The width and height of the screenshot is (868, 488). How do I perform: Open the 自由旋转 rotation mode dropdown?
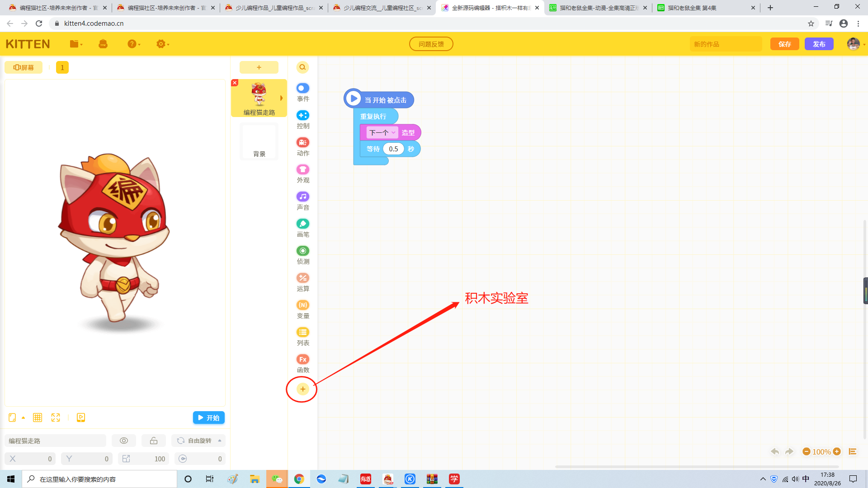tap(198, 441)
